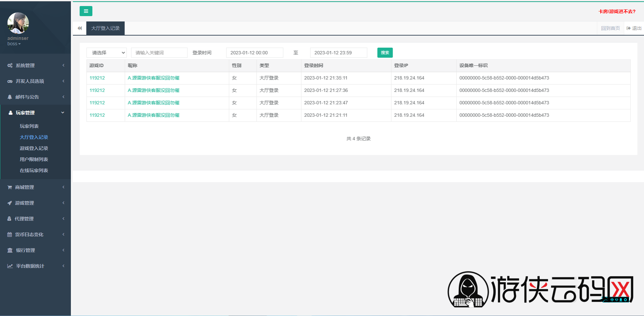Click the 平台数据统计 chart icon
This screenshot has height=316, width=644.
pyautogui.click(x=10, y=266)
